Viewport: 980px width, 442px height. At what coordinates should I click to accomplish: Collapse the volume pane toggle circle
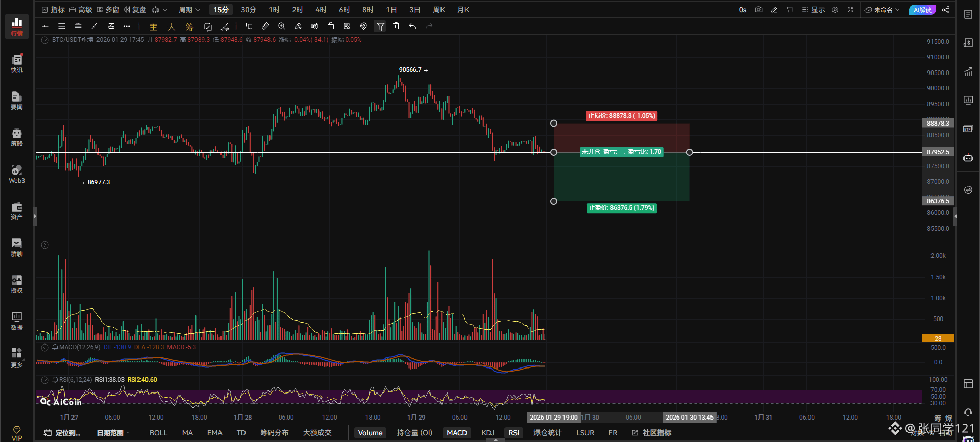coord(45,245)
